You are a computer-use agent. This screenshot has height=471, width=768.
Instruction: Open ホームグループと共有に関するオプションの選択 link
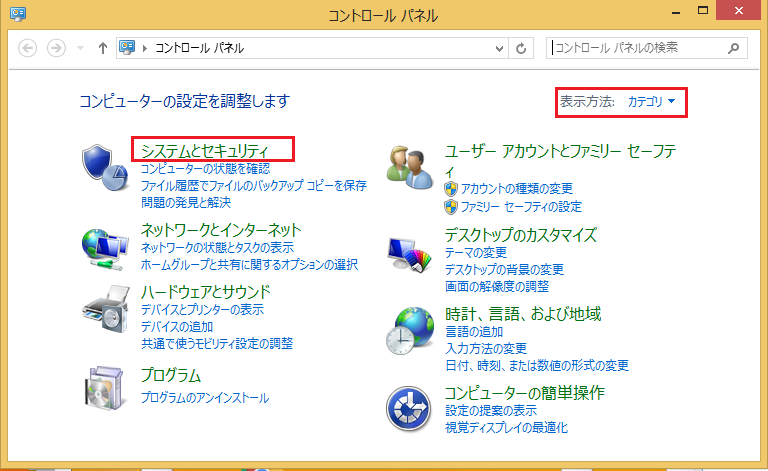(249, 265)
